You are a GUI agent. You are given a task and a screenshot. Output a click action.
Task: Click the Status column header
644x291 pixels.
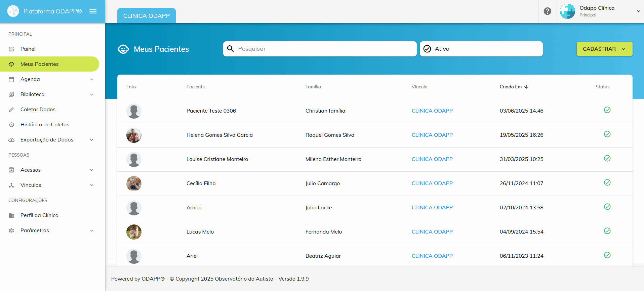tap(602, 87)
